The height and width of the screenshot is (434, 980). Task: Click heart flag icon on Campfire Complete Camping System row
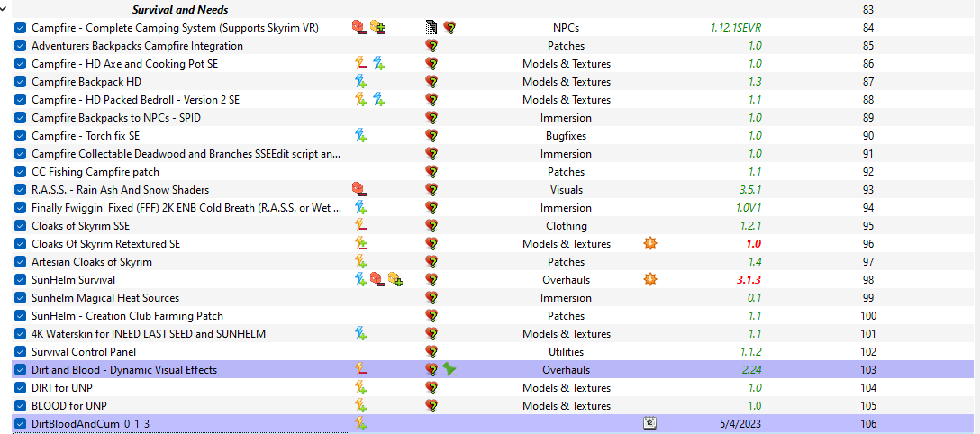point(449,27)
